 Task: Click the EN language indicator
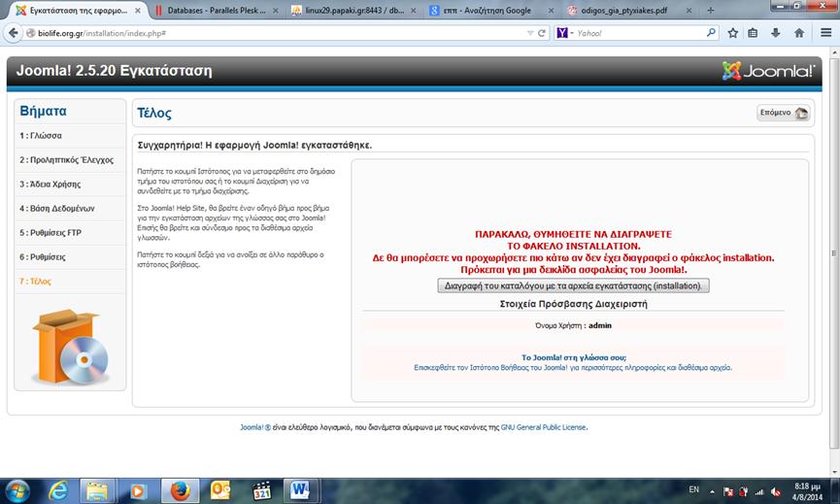pyautogui.click(x=693, y=489)
